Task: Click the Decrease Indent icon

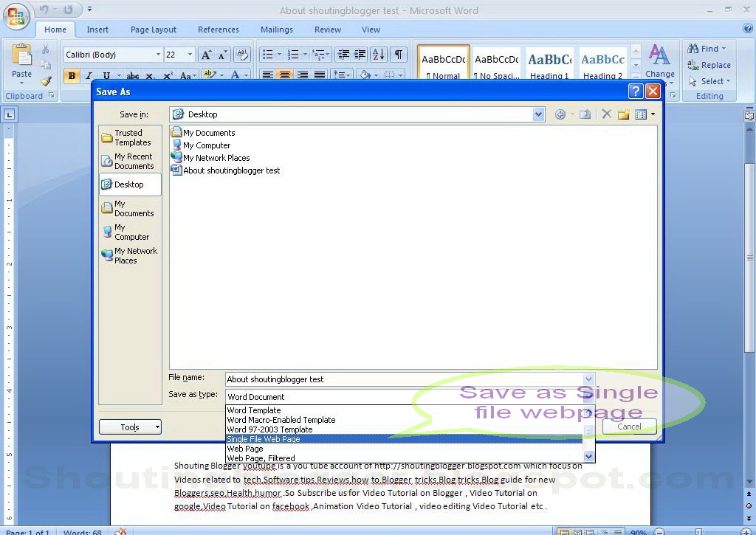Action: (x=343, y=55)
